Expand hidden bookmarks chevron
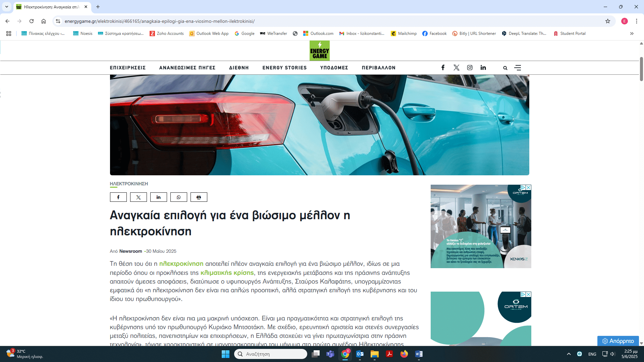644x362 pixels. coord(632,34)
